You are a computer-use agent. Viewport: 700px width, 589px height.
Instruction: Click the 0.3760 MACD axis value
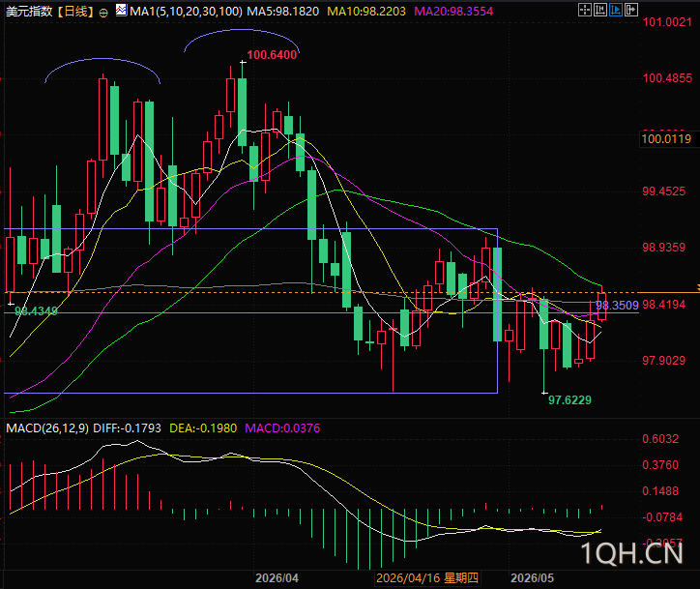(x=660, y=465)
